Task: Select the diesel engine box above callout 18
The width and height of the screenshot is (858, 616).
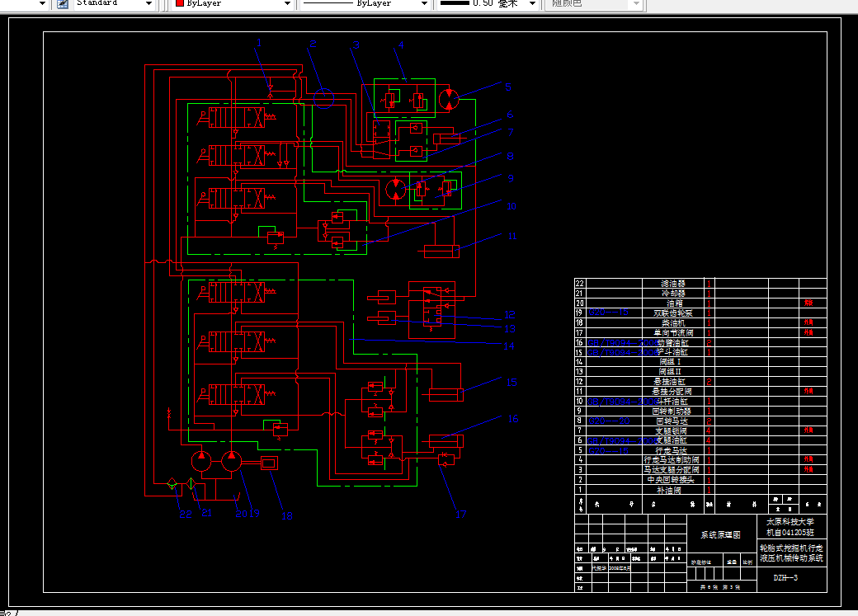Action: (269, 463)
